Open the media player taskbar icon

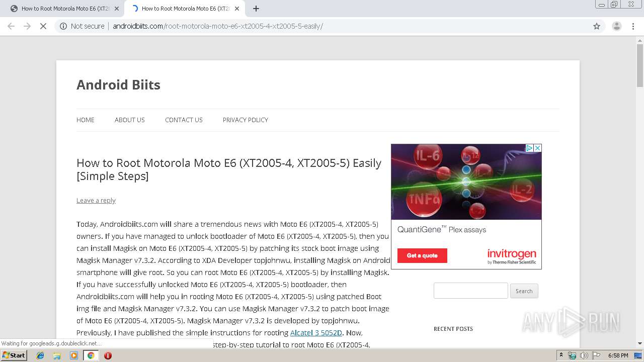click(74, 355)
